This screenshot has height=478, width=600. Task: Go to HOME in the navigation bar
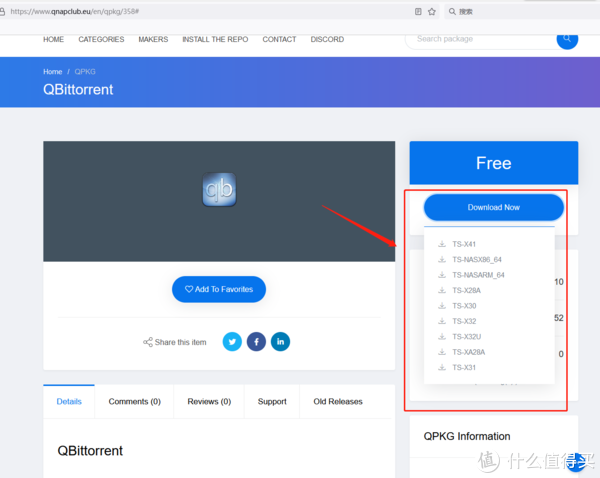[x=54, y=39]
